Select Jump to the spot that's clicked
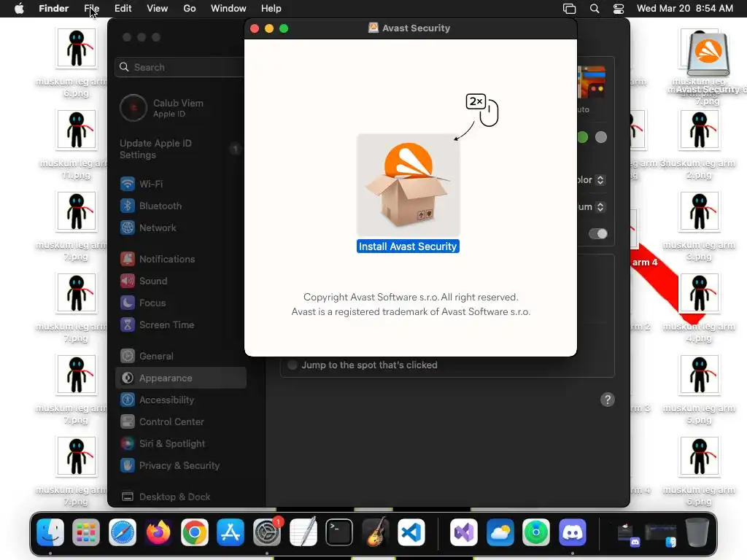This screenshot has height=560, width=747. point(293,365)
